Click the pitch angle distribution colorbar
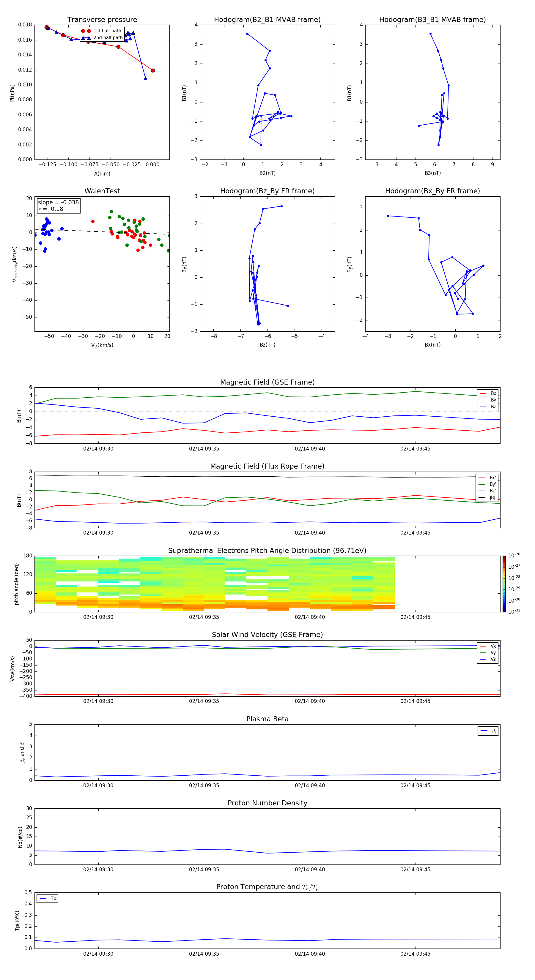Screen dimensions: 535x980 pos(504,584)
